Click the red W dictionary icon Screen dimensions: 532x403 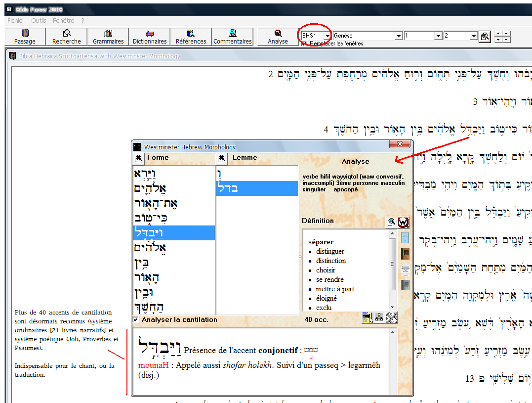point(403,223)
